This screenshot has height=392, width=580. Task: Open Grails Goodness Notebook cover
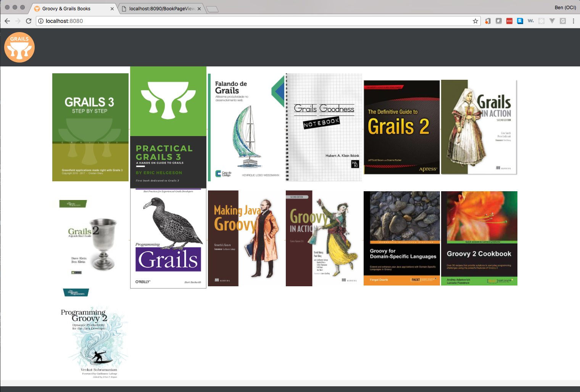pyautogui.click(x=324, y=127)
